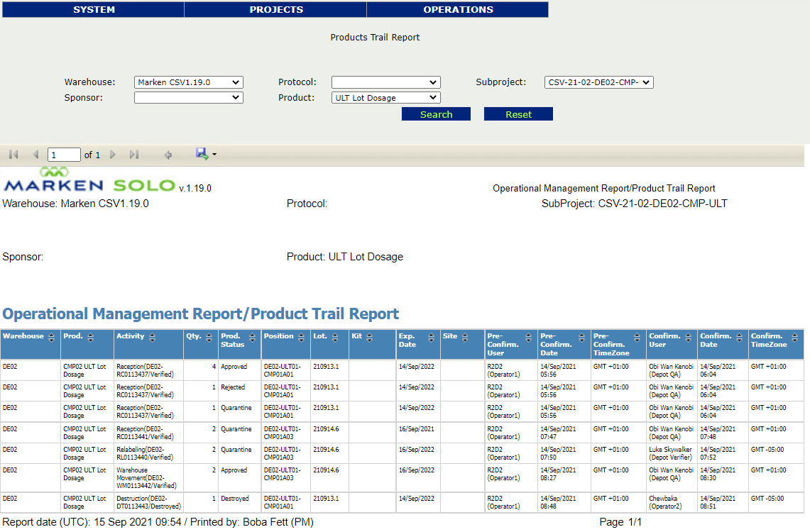The height and width of the screenshot is (532, 810).
Task: Click SubProject CSV-21-02-DE02-CMP-ULT header text
Action: [635, 204]
